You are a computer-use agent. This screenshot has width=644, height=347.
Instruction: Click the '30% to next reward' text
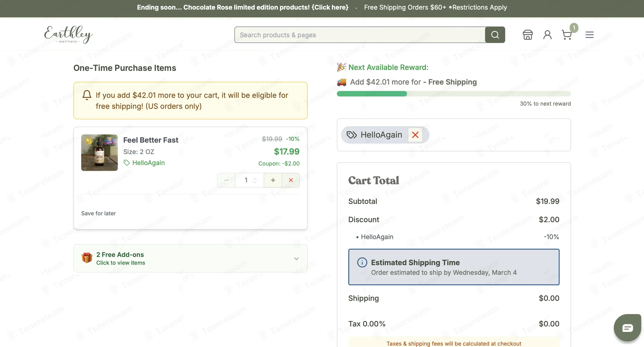pos(545,104)
